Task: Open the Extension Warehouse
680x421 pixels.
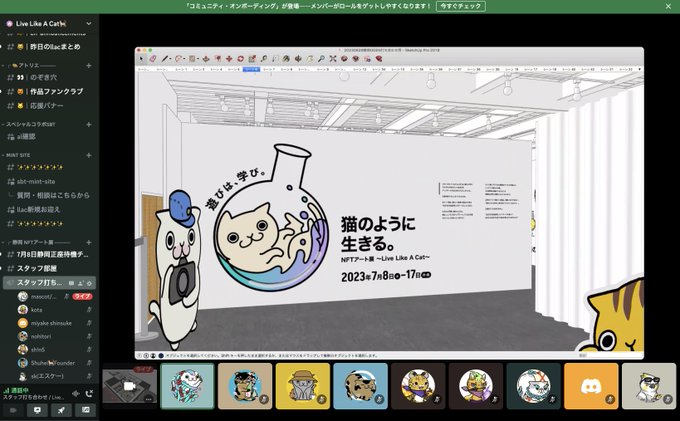Action: click(356, 59)
